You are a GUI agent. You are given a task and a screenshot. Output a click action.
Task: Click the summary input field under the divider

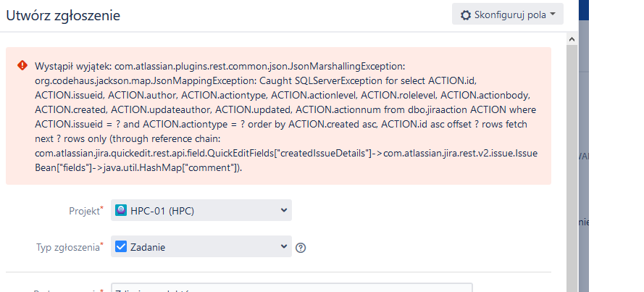(x=292, y=288)
